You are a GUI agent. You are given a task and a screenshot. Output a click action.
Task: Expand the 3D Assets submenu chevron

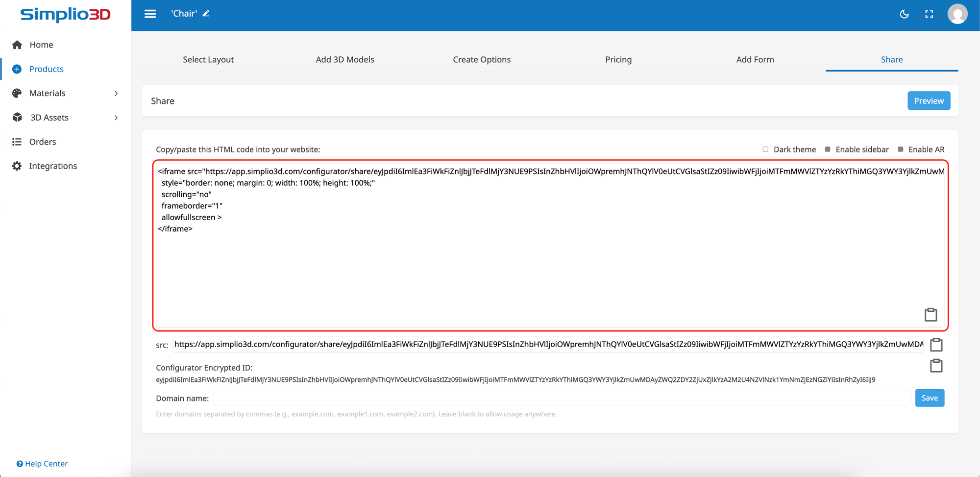coord(116,118)
